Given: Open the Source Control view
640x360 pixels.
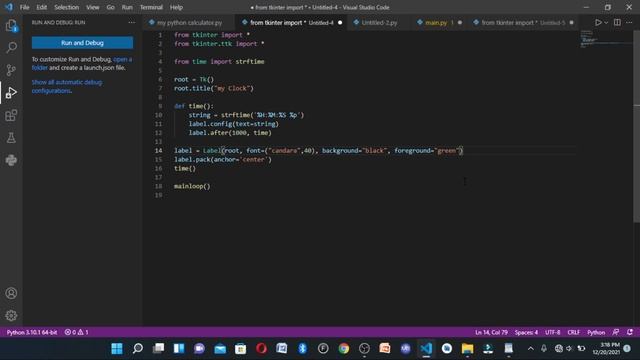Looking at the screenshot, I should coord(11,70).
